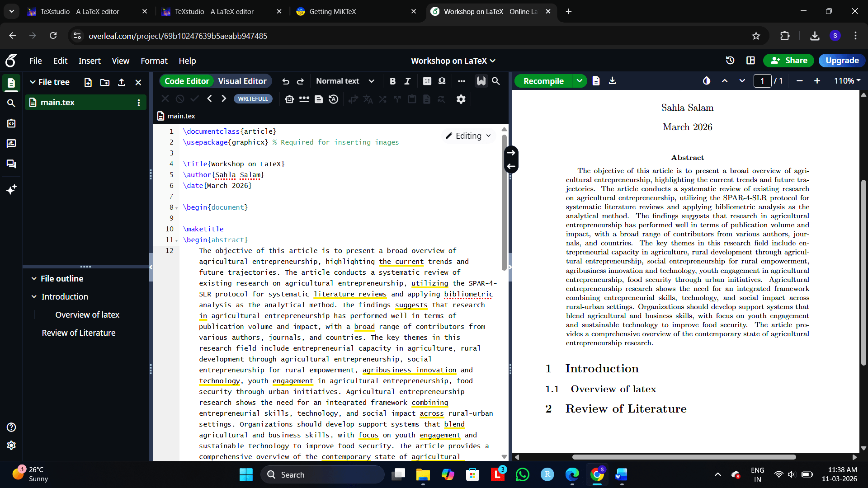The width and height of the screenshot is (868, 488).
Task: Create new file icon in file tree
Action: [88, 82]
